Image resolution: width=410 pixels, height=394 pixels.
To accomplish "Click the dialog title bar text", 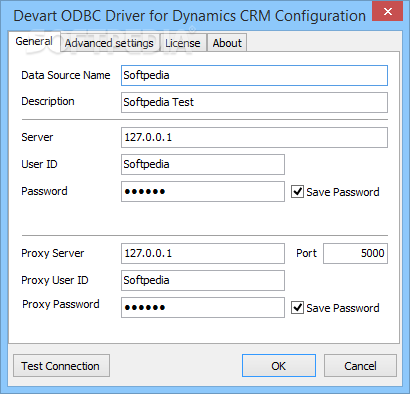I will [x=189, y=16].
